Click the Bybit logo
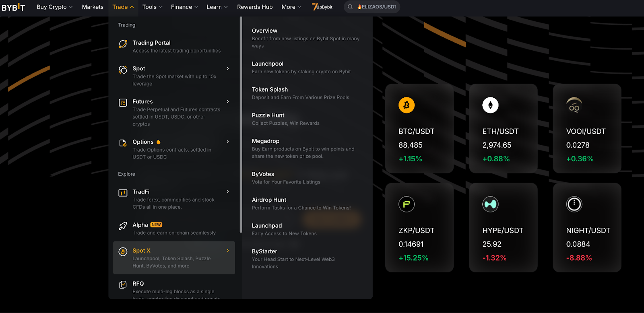Image resolution: width=644 pixels, height=313 pixels. 13,7
